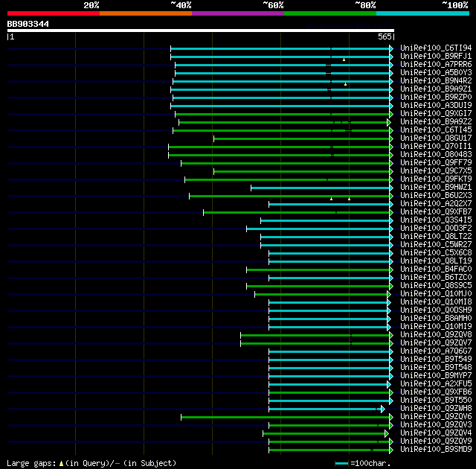Select the BB903344 query name
Screen dimensions: 476x469
(x=28, y=24)
